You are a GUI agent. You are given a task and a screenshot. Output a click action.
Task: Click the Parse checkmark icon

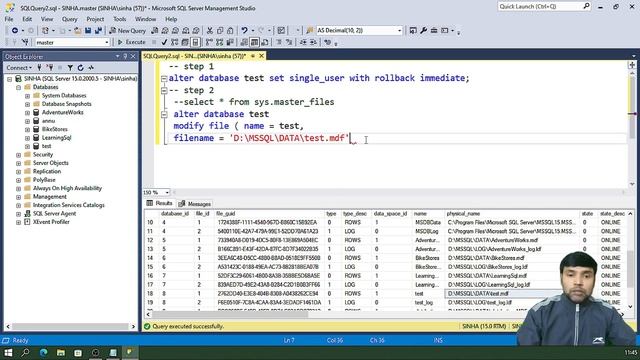(164, 42)
